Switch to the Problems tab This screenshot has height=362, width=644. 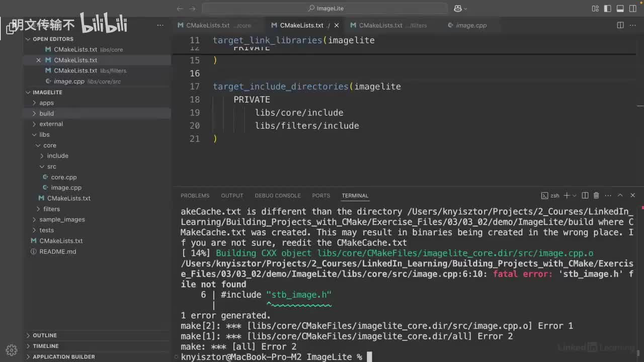coord(195,196)
